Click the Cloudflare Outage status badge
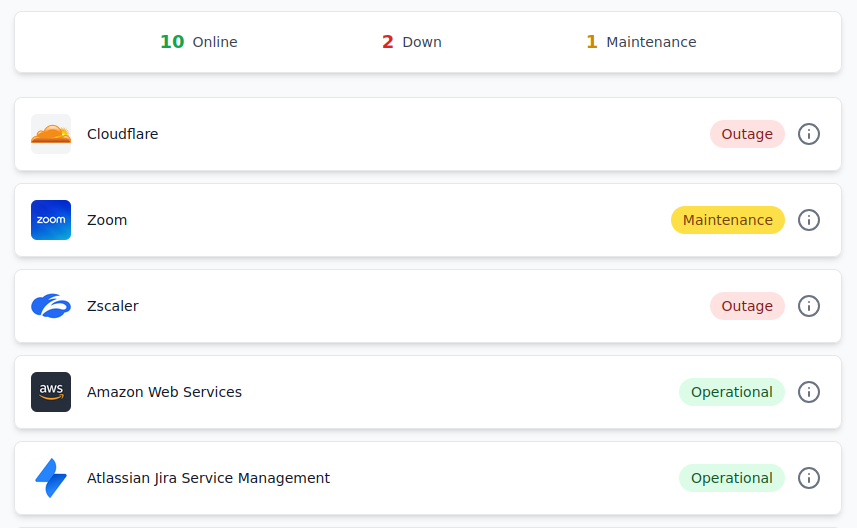The width and height of the screenshot is (857, 528). pyautogui.click(x=747, y=134)
